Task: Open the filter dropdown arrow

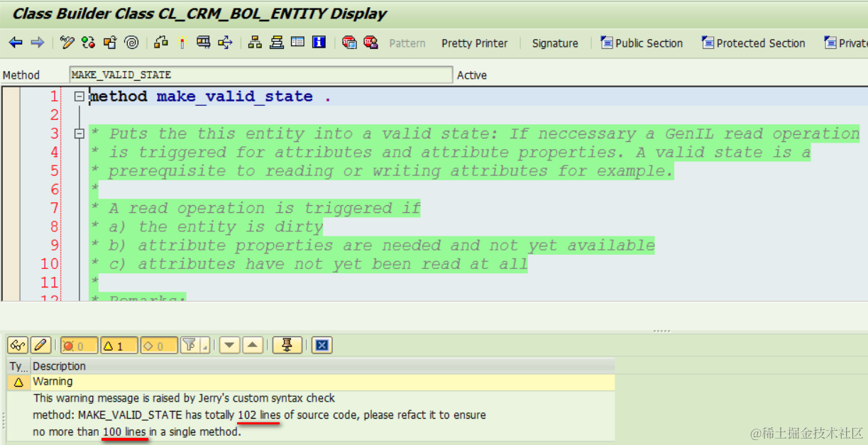Action: coord(204,348)
